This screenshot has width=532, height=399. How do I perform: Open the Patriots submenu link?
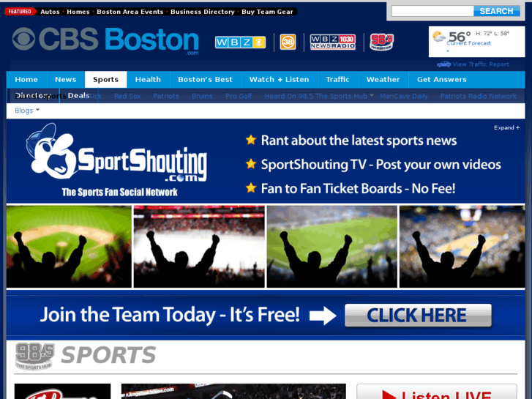tap(166, 96)
